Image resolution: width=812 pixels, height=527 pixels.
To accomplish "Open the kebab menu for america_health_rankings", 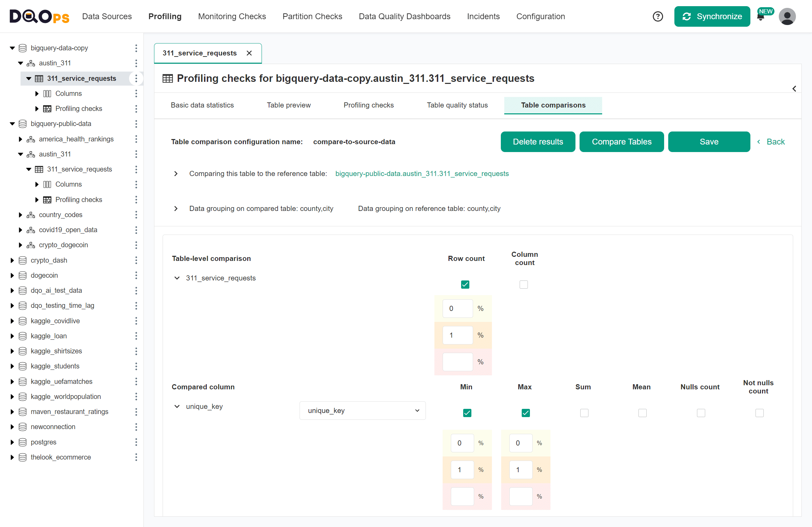I will [136, 139].
